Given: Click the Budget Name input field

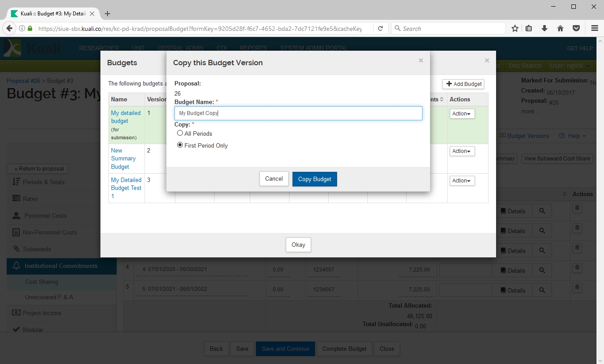Looking at the screenshot, I should (298, 113).
